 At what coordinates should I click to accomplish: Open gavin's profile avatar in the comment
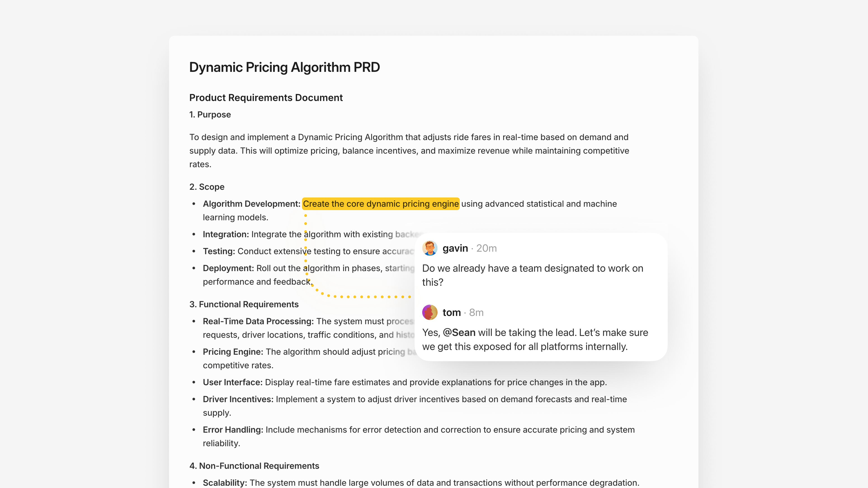click(430, 248)
